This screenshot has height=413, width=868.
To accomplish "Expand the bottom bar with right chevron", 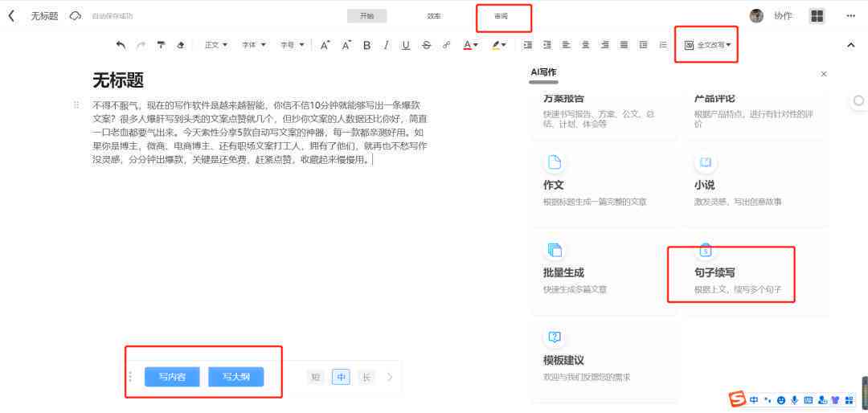I will [390, 377].
